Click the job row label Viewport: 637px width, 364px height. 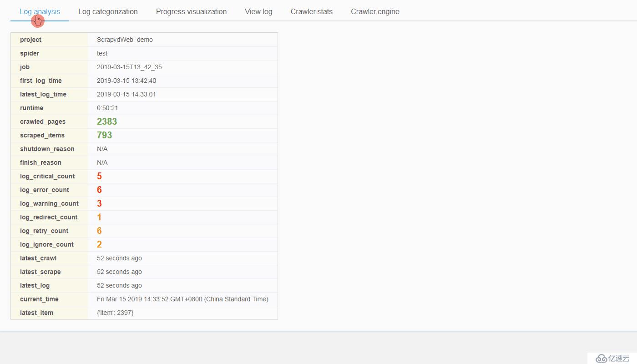25,67
